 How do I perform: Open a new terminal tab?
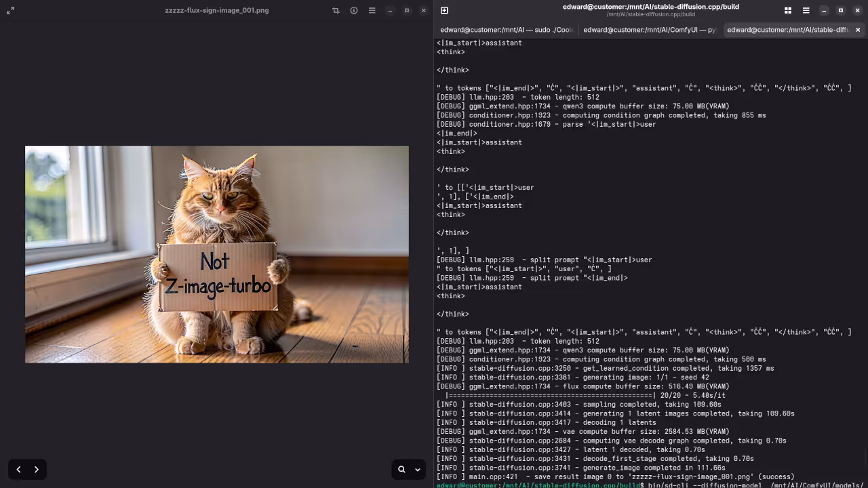(444, 10)
